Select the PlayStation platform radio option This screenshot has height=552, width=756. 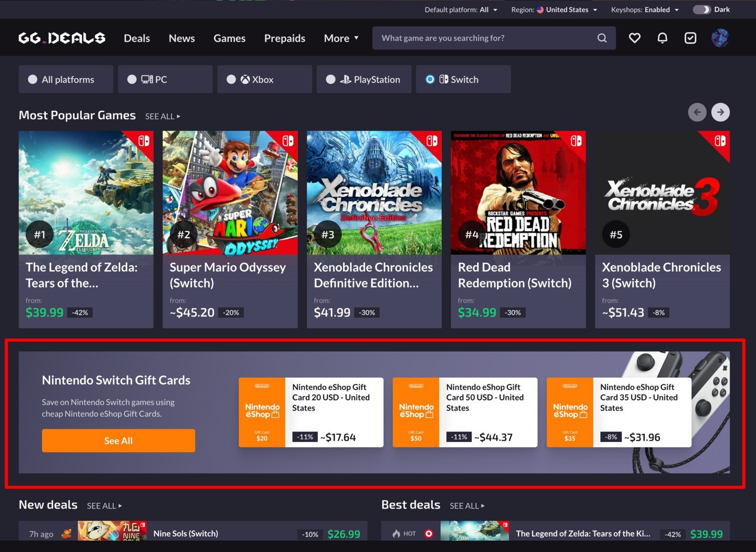click(x=364, y=79)
